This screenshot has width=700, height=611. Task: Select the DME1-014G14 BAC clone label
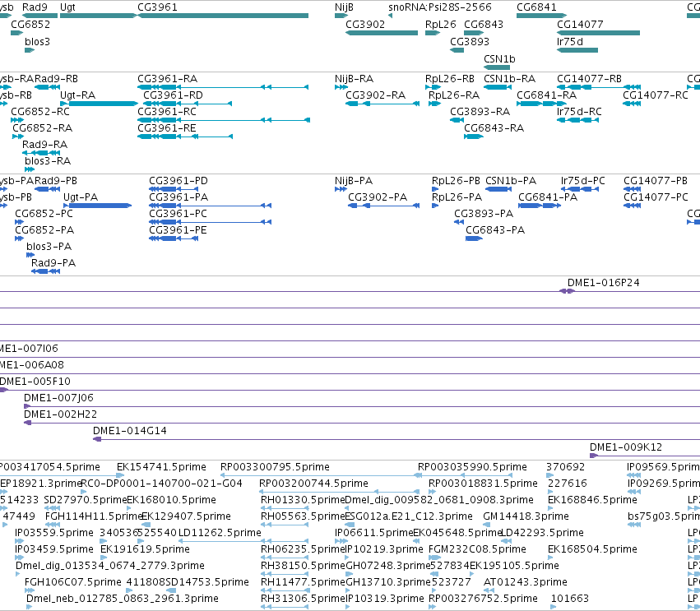coord(129,431)
